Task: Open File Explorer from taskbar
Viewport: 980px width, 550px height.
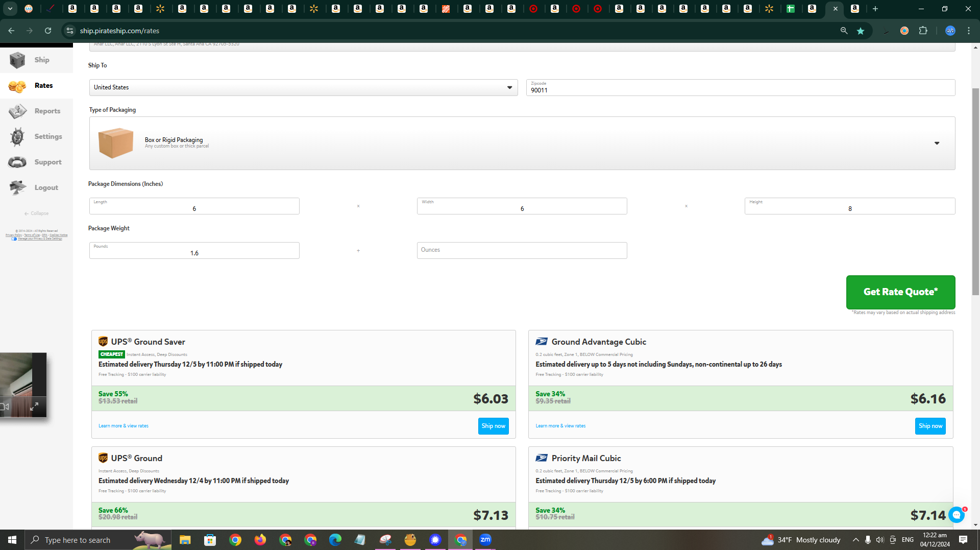Action: pyautogui.click(x=185, y=540)
